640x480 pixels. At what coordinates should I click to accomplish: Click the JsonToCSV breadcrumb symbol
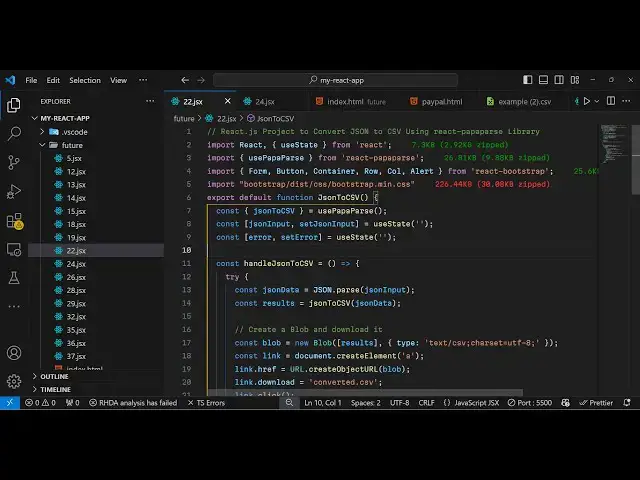pyautogui.click(x=271, y=118)
